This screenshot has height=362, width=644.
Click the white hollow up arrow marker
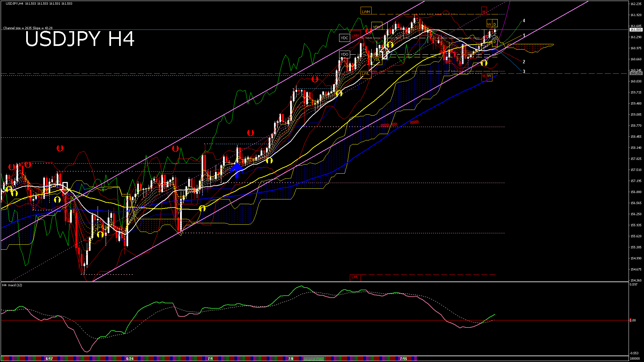[x=385, y=54]
